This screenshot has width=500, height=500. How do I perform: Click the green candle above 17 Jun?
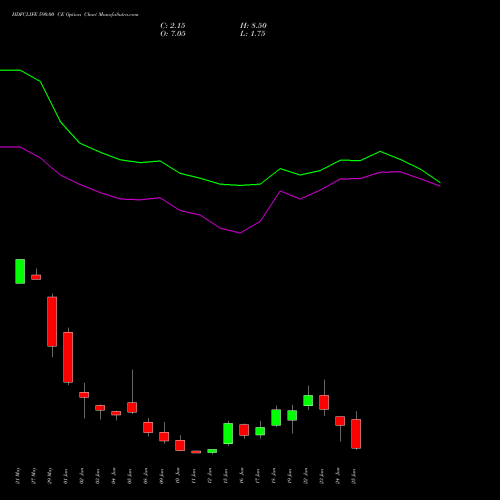coord(260,431)
